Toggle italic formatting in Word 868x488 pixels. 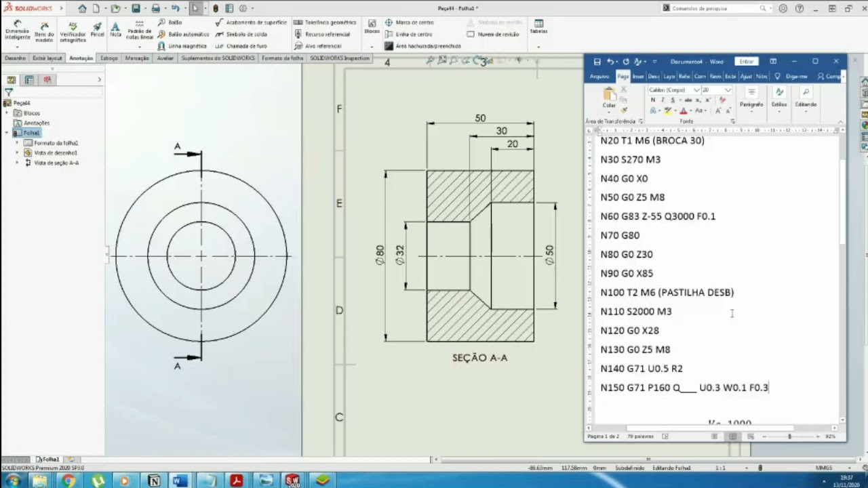click(663, 100)
